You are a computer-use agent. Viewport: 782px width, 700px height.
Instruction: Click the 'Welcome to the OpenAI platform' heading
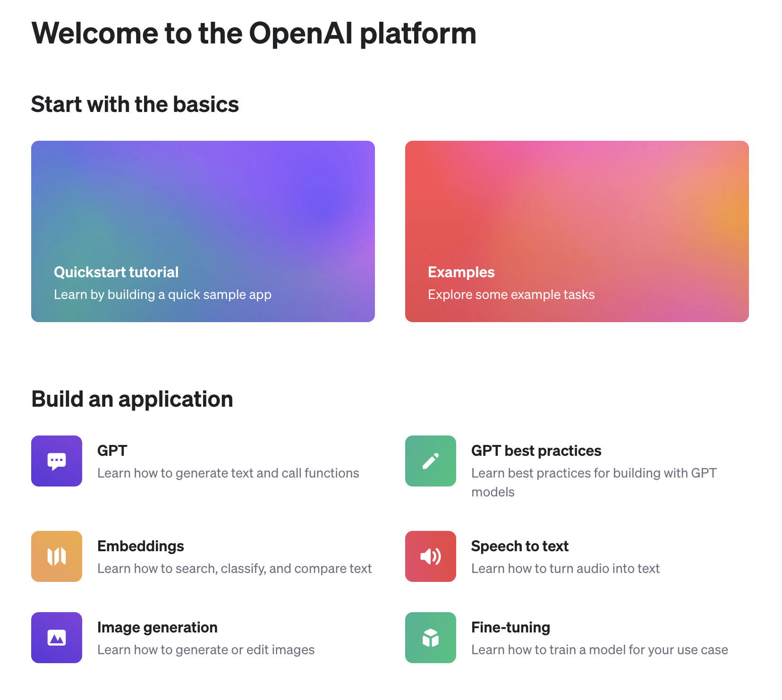pyautogui.click(x=254, y=34)
